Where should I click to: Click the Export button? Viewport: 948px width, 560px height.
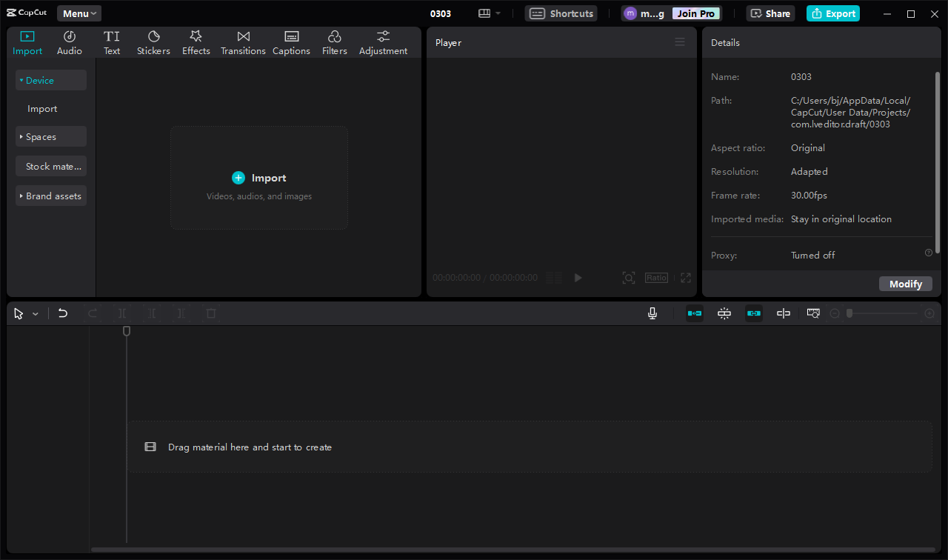pyautogui.click(x=832, y=13)
